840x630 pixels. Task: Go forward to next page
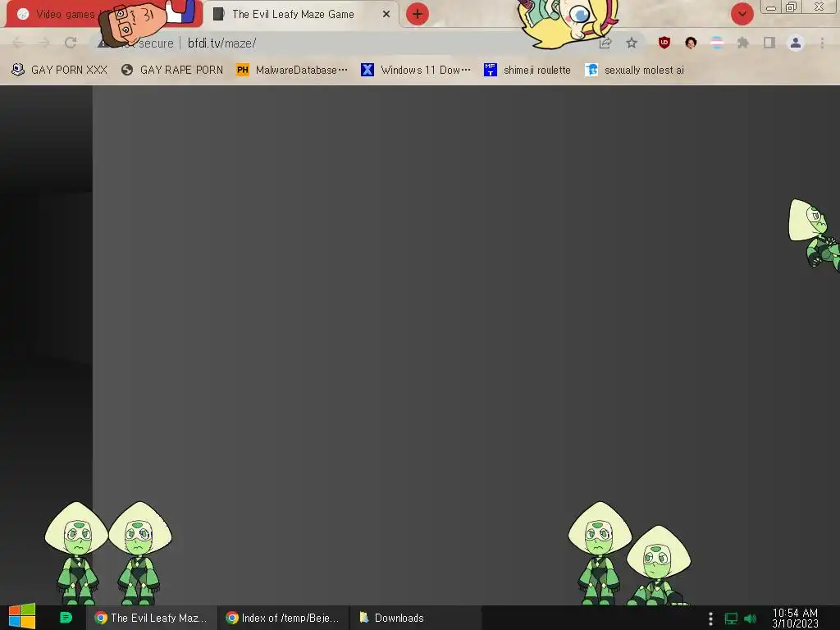click(44, 43)
